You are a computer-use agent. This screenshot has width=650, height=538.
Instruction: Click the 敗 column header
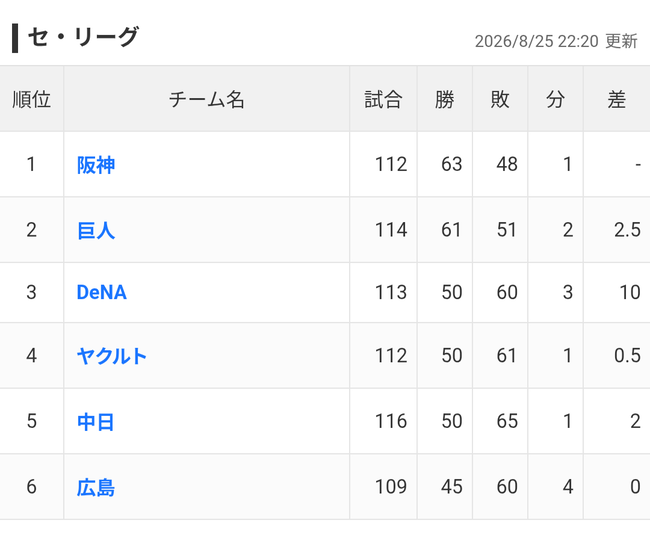coord(500,99)
